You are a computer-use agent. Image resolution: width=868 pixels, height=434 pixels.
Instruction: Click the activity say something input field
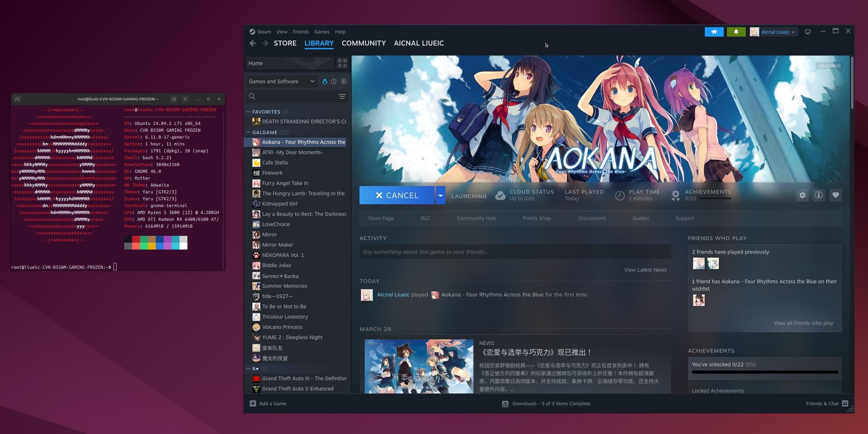515,252
